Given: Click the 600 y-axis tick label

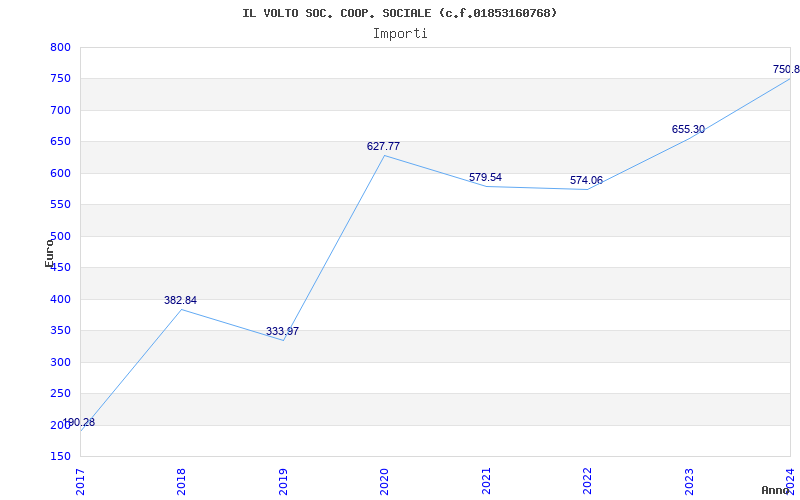Looking at the screenshot, I should 60,173.
